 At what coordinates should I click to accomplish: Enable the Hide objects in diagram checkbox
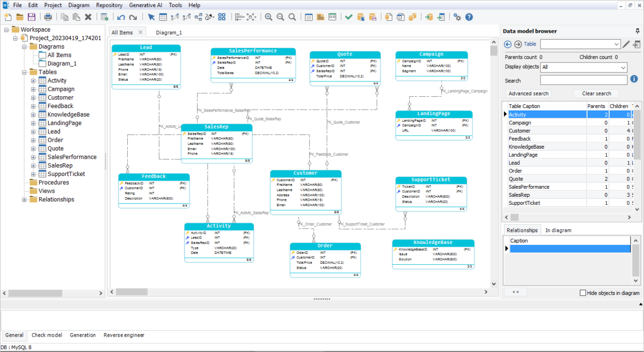tap(583, 293)
